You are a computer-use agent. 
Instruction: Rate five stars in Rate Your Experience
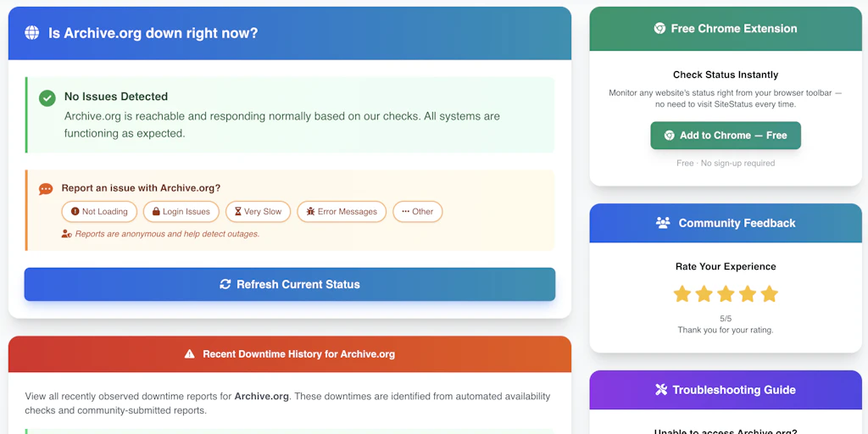click(x=770, y=294)
